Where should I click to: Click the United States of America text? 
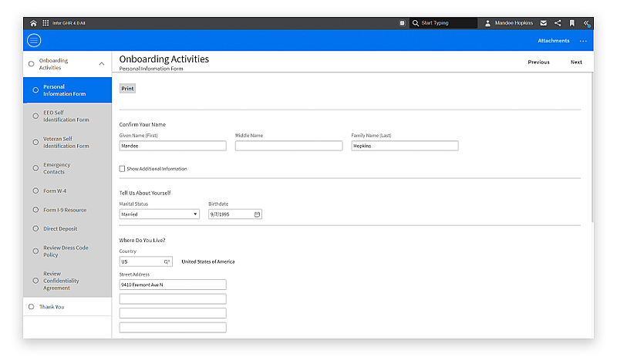coord(207,261)
